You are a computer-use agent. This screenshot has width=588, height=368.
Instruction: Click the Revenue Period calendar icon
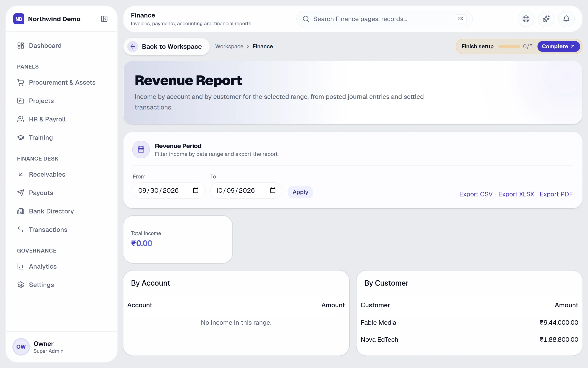[141, 149]
